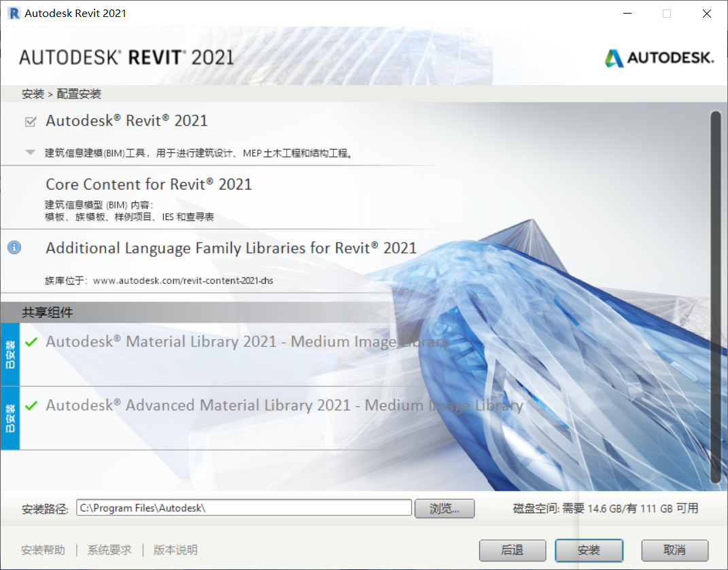Open the 系统要求 link
This screenshot has width=728, height=570.
pyautogui.click(x=109, y=550)
